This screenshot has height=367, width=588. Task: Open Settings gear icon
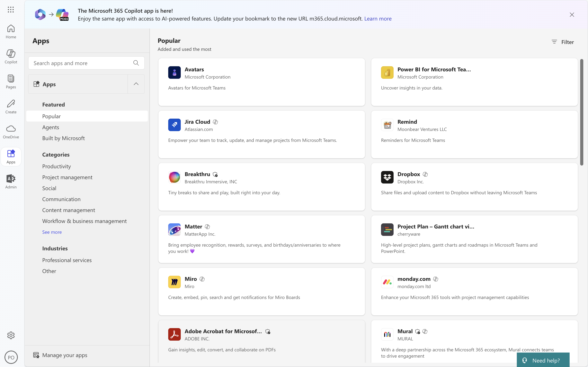[11, 335]
